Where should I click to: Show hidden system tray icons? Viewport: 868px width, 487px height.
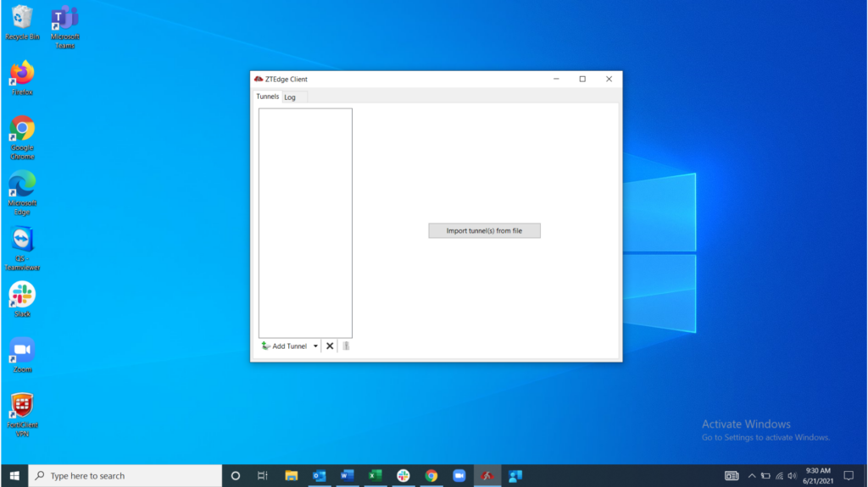pyautogui.click(x=751, y=476)
